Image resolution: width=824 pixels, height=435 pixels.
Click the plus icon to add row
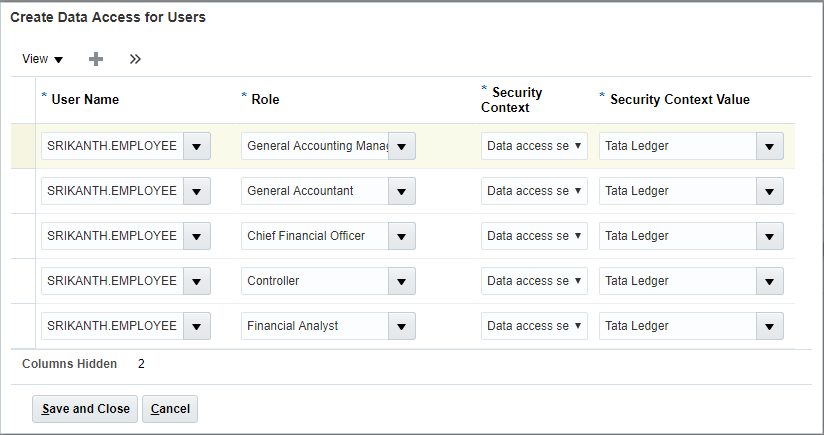point(96,59)
